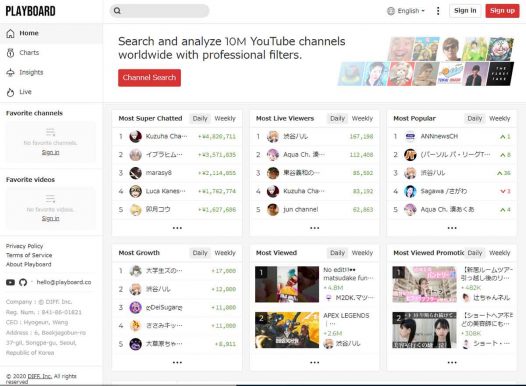Click the red Channel Search button
The height and width of the screenshot is (386, 526).
pyautogui.click(x=149, y=78)
